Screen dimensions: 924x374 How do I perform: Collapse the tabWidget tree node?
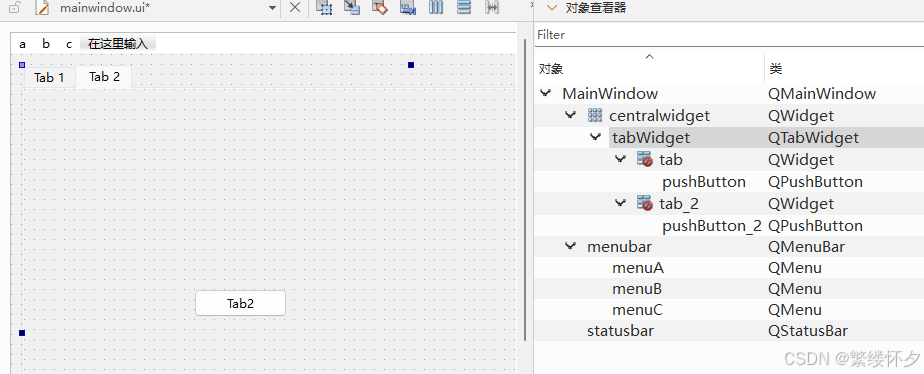click(x=595, y=137)
